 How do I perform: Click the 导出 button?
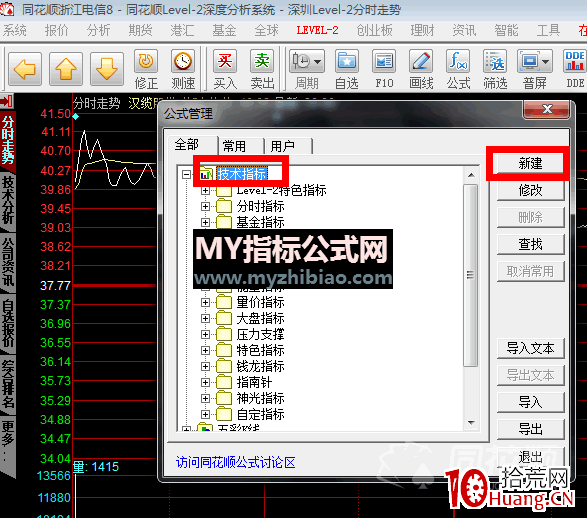pyautogui.click(x=530, y=429)
